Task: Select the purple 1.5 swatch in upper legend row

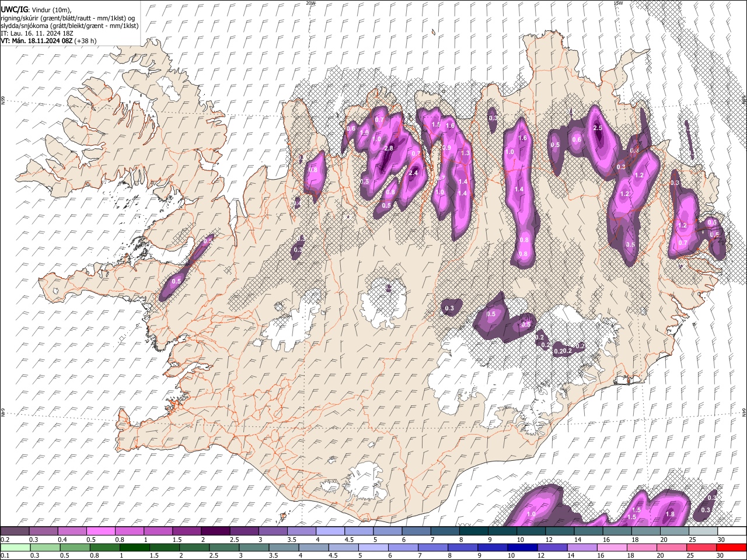Action: (x=187, y=531)
